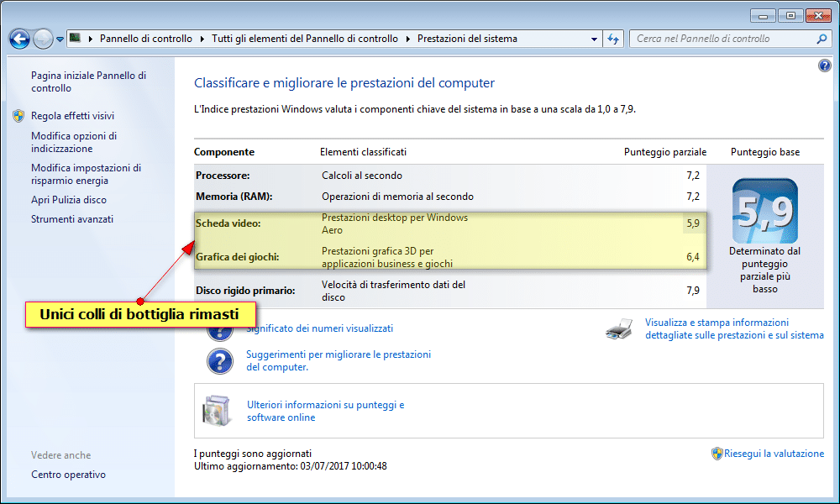Click the 5,9 base score badge
The height and width of the screenshot is (504, 840).
click(x=764, y=211)
